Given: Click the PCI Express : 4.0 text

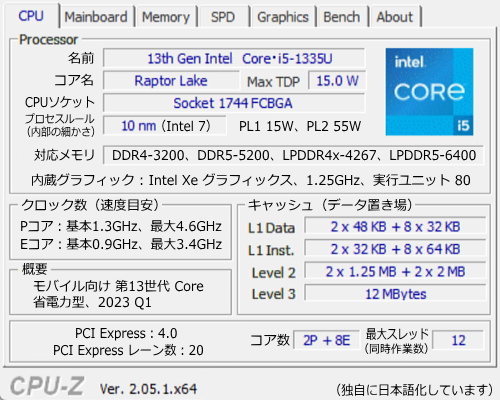Looking at the screenshot, I should click(126, 333).
